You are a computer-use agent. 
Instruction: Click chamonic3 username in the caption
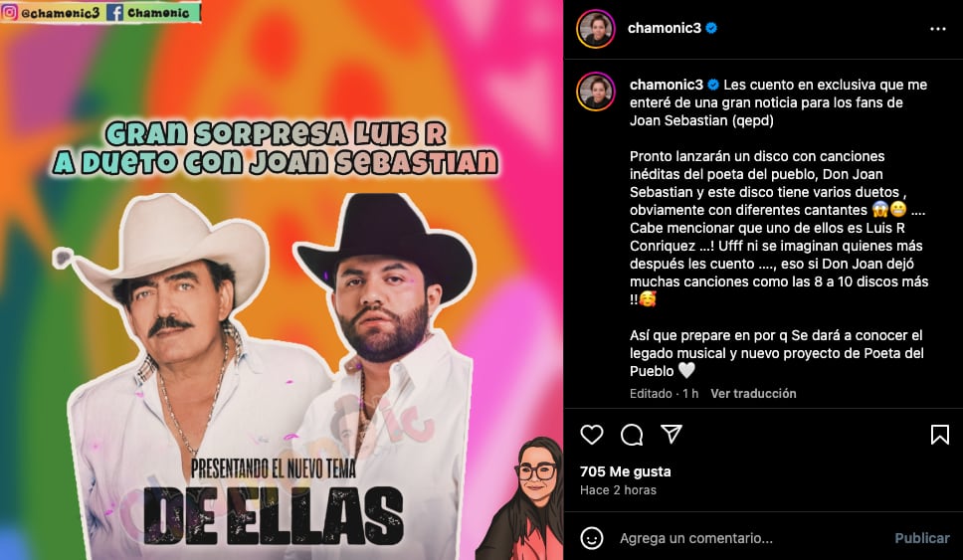(x=667, y=85)
